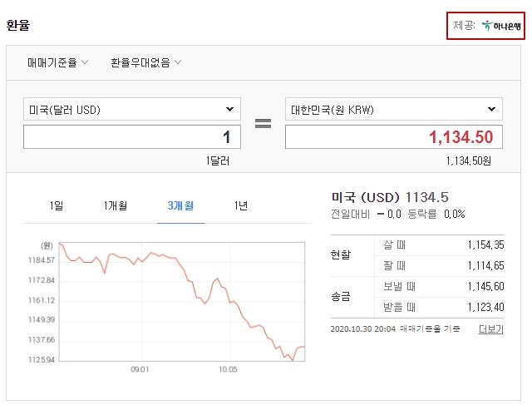Switch chart to the 1일 tab
Viewport: 532px width, 405px height.
click(57, 205)
